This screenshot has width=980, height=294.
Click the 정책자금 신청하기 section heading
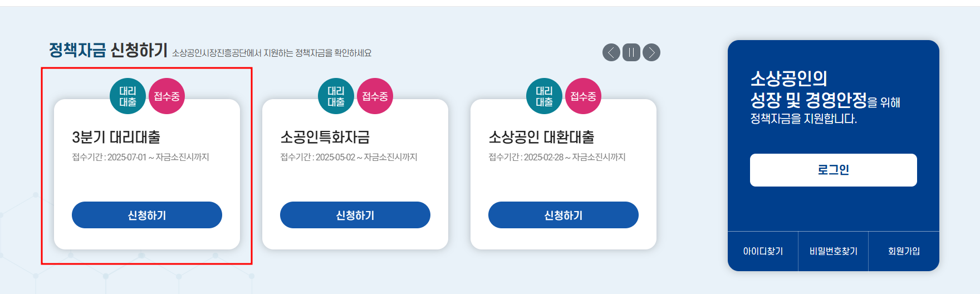[x=108, y=50]
